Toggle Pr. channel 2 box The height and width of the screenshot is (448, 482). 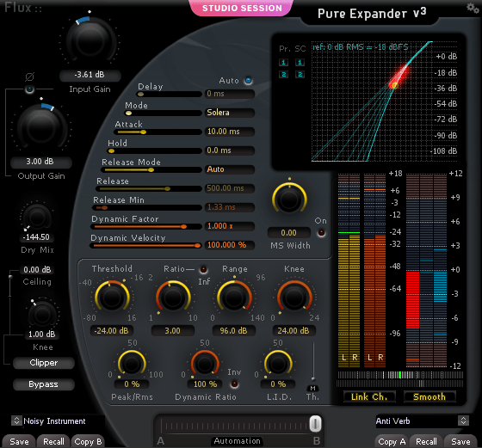[x=283, y=74]
